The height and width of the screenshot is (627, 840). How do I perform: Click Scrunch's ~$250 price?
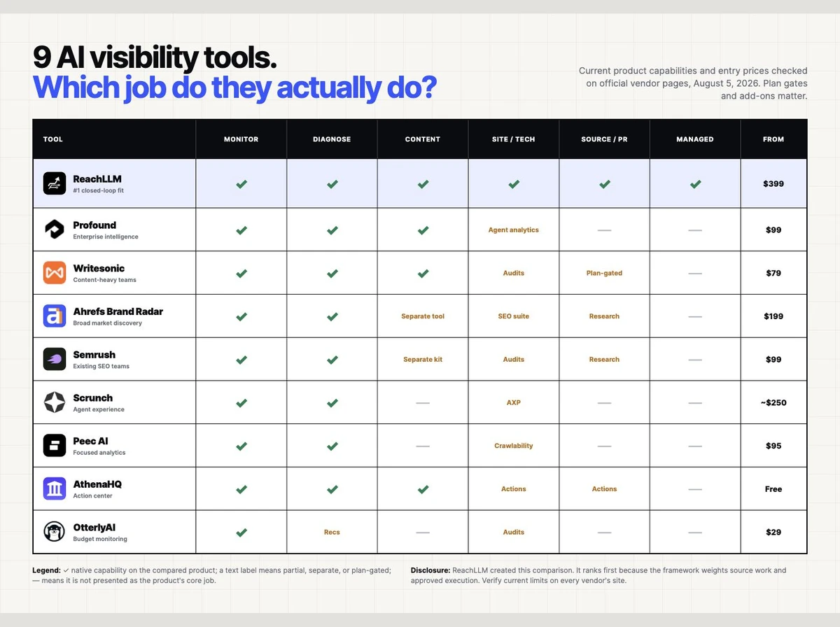[x=773, y=402]
